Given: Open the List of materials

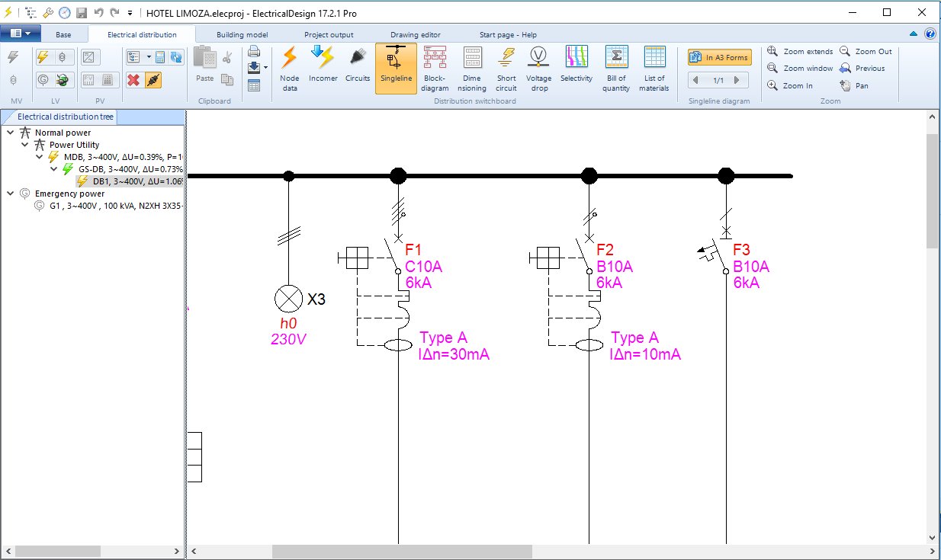Looking at the screenshot, I should click(x=654, y=67).
